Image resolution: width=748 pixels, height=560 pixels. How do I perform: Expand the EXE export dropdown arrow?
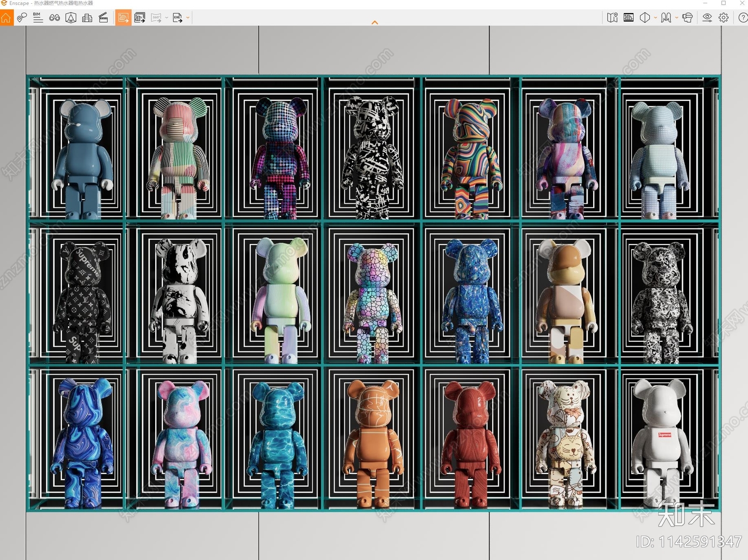click(x=188, y=18)
